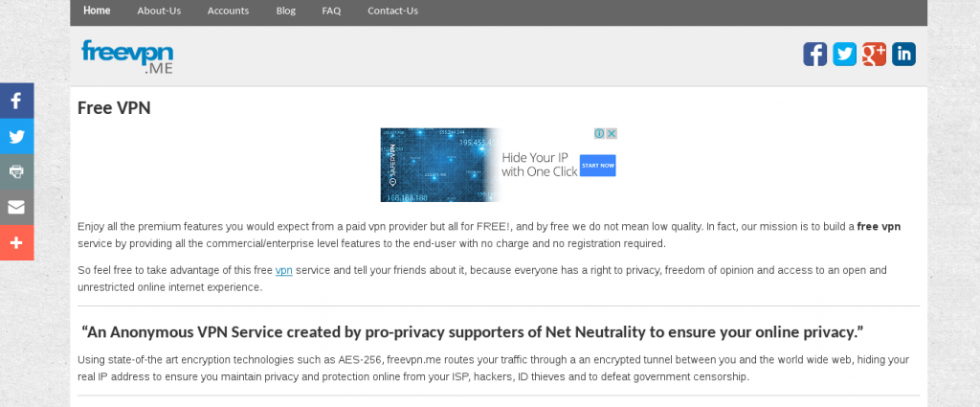Click the ad info icon
Image resolution: width=980 pixels, height=407 pixels.
(x=599, y=134)
